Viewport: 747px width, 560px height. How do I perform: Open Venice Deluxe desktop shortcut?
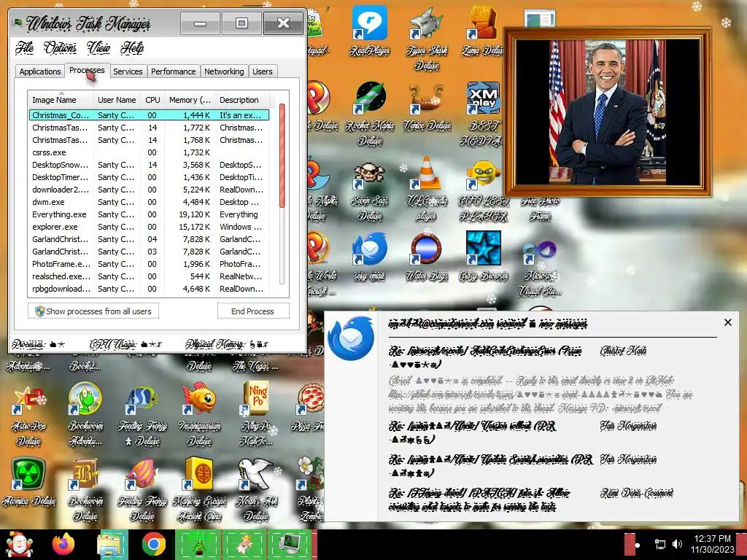point(427,106)
